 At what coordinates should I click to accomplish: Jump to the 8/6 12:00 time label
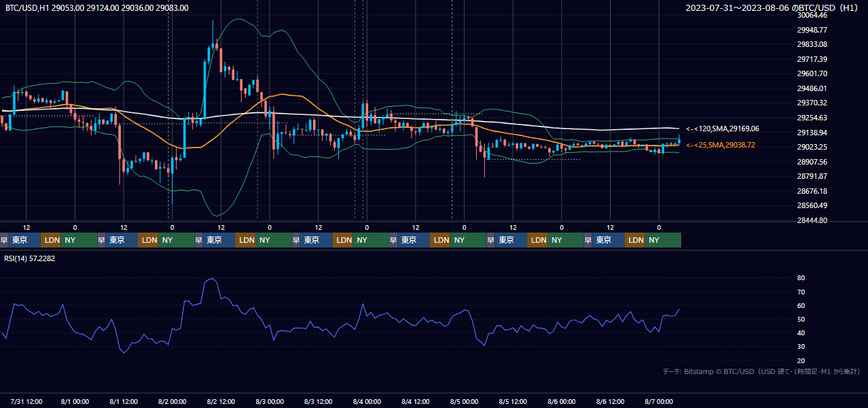coord(611,401)
